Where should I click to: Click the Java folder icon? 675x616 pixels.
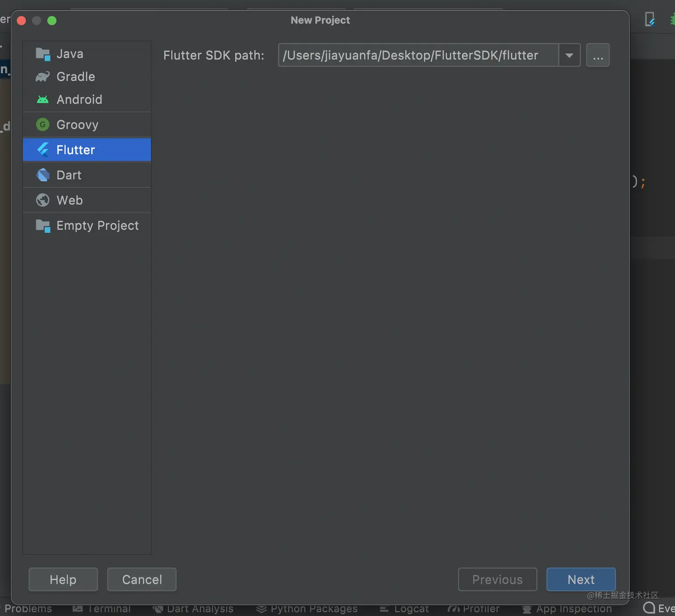click(43, 54)
